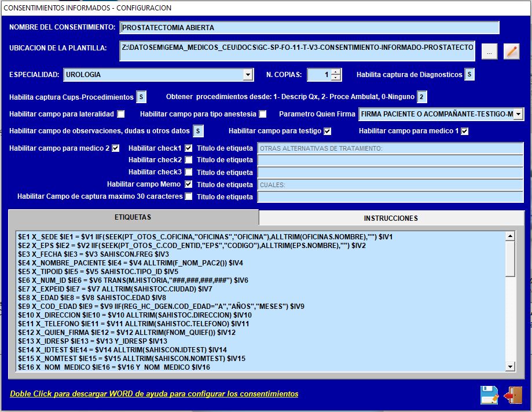The width and height of the screenshot is (532, 412).
Task: Click the Habilita captura Cups-Procedimientos S field
Action: [x=141, y=97]
